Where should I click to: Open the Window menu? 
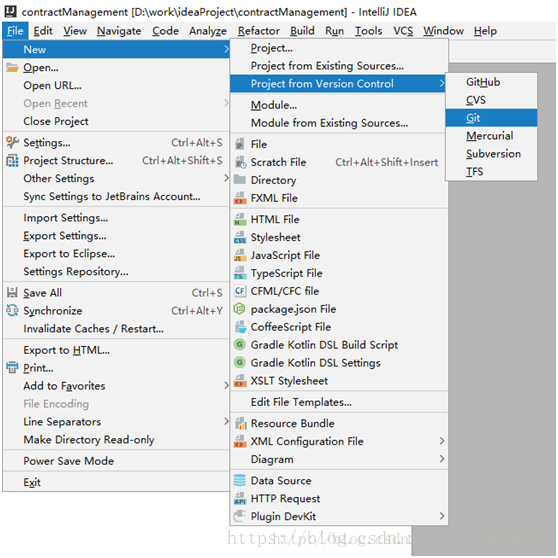(443, 31)
